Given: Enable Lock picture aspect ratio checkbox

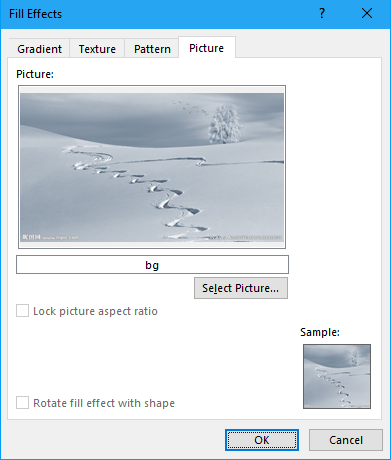Looking at the screenshot, I should coord(22,311).
